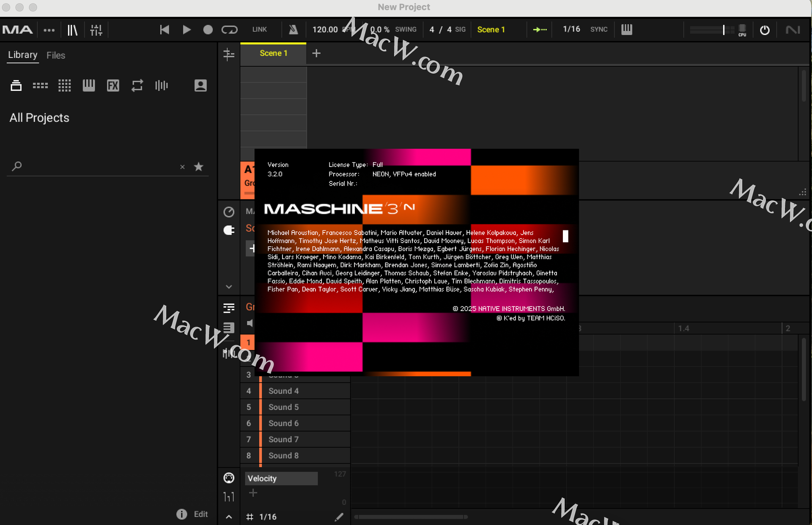Open the modulation palette icon

pyautogui.click(x=229, y=478)
